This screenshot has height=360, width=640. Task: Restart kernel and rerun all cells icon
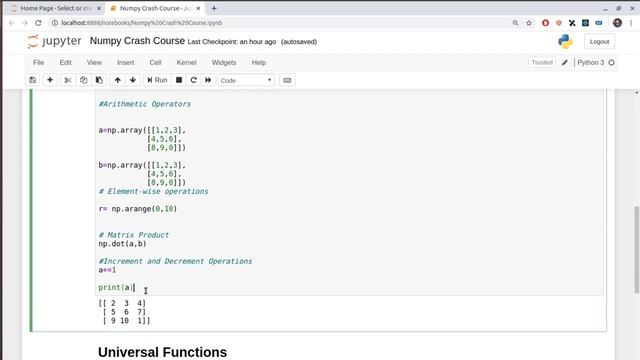tap(208, 80)
